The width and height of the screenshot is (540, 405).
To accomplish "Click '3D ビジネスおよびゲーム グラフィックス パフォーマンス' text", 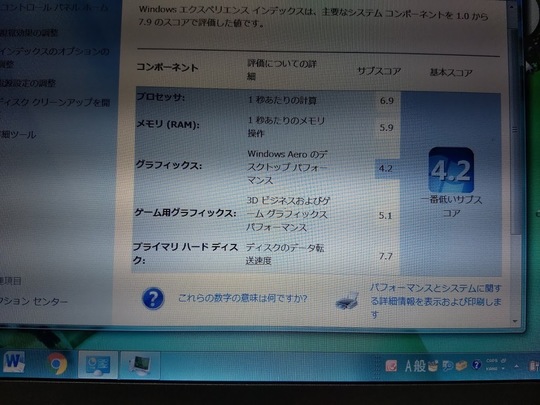I will [288, 214].
